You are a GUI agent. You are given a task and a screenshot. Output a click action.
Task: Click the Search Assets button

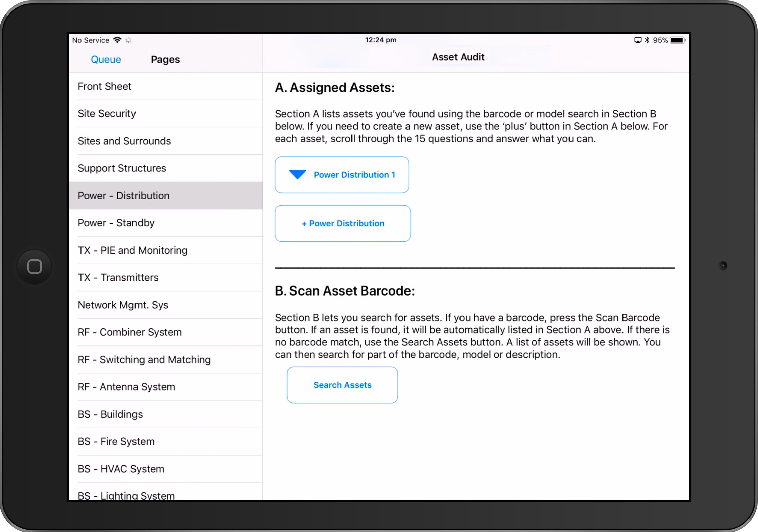coord(342,385)
